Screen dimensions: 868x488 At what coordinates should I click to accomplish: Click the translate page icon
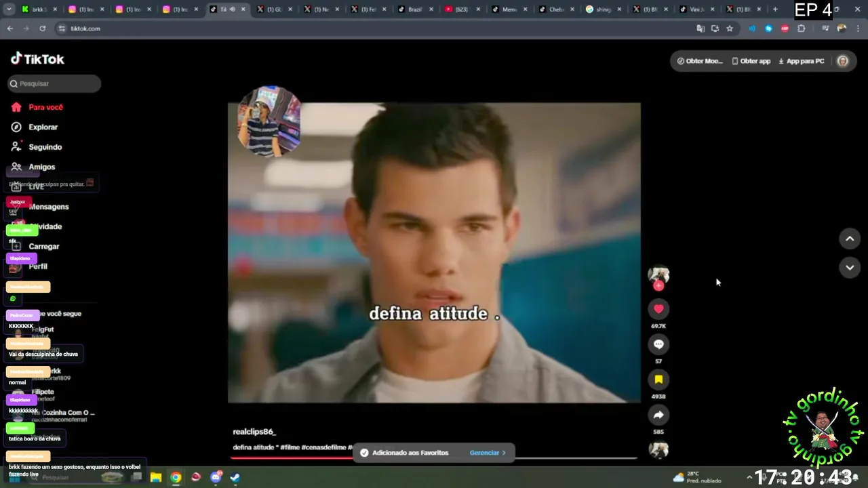[701, 28]
